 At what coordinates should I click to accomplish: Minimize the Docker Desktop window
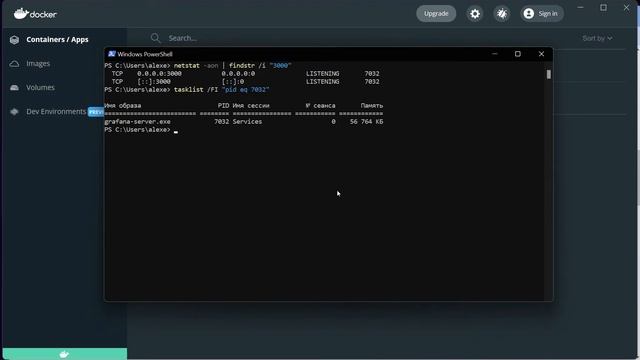pos(580,8)
